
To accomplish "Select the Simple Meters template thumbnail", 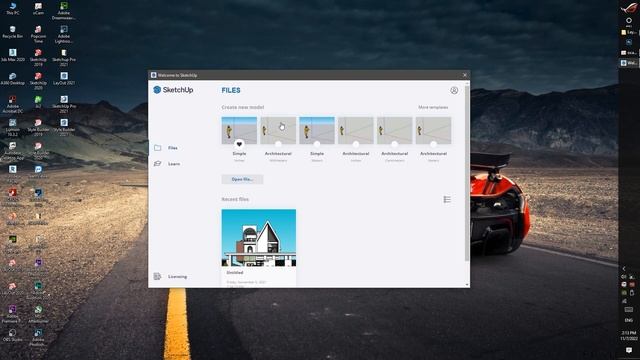I will [317, 130].
